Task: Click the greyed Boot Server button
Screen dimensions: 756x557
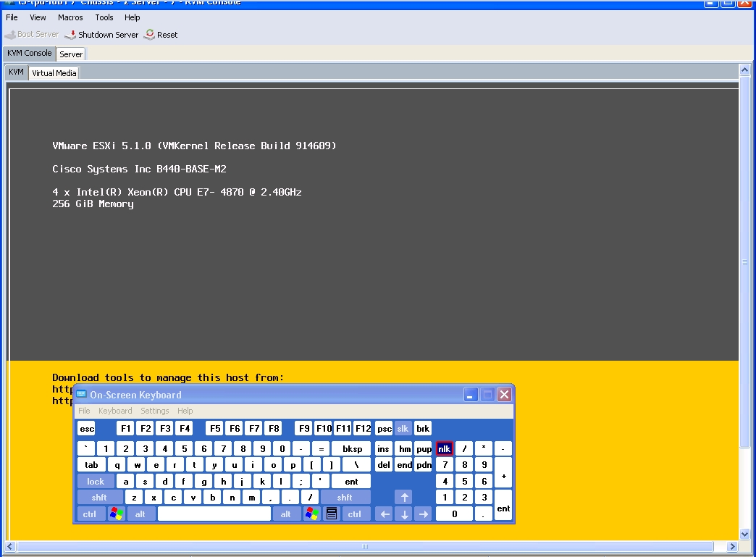Action: click(32, 35)
